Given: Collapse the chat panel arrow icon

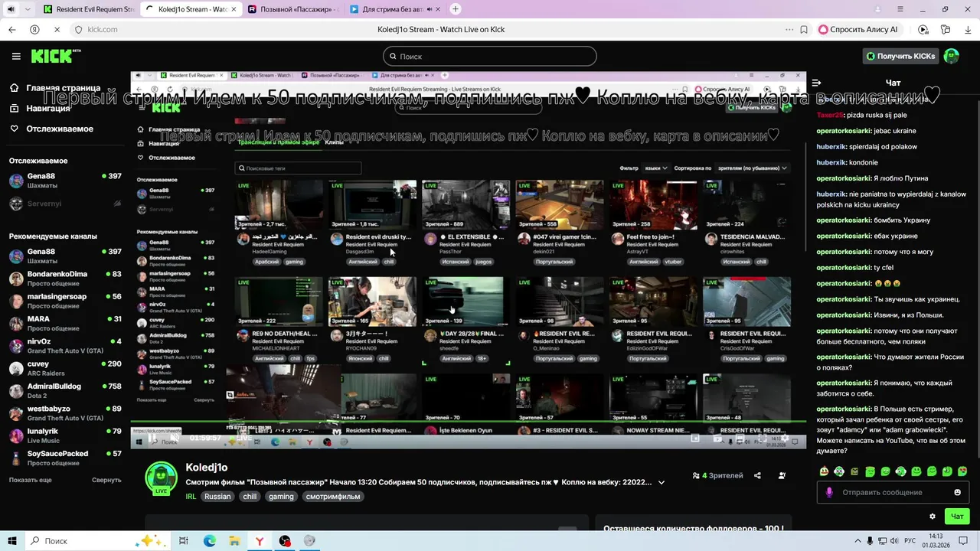Looking at the screenshot, I should click(816, 83).
